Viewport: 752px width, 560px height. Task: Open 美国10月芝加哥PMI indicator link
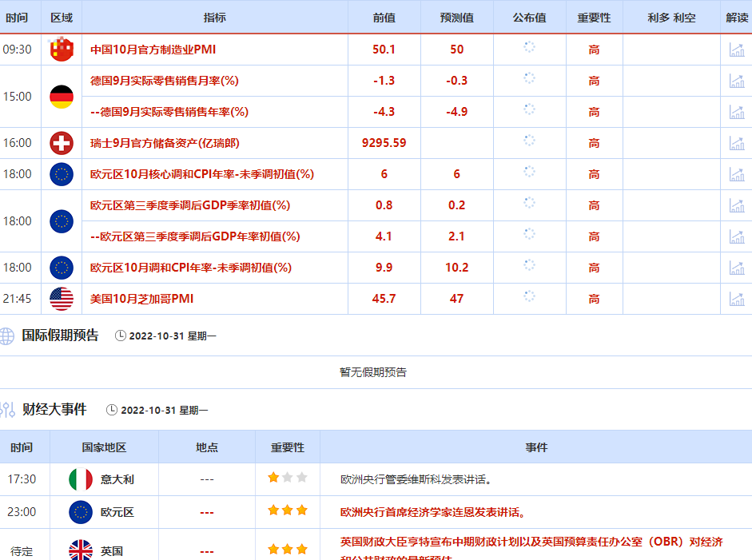141,299
